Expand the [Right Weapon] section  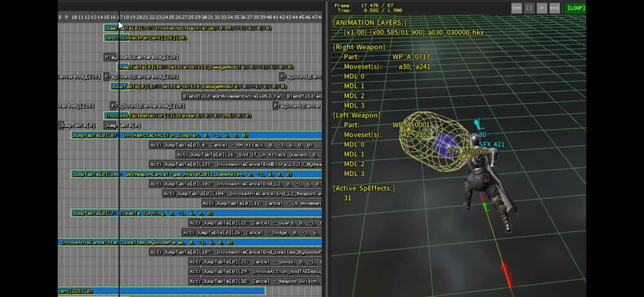[x=359, y=47]
